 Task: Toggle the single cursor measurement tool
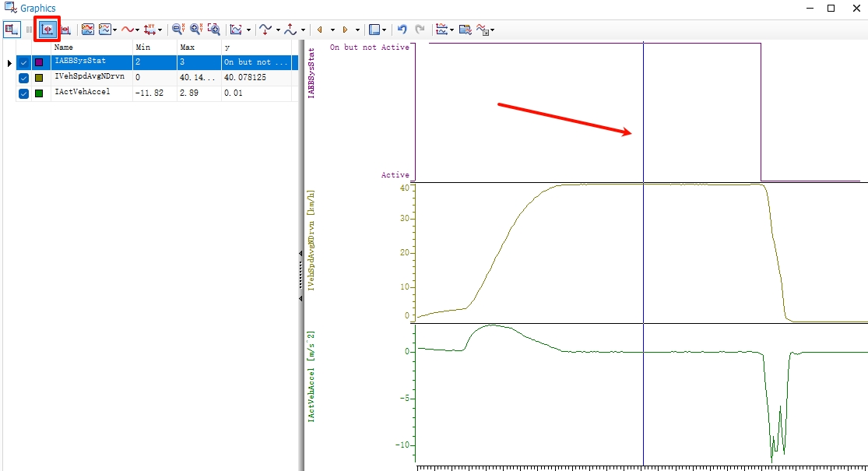click(x=47, y=30)
